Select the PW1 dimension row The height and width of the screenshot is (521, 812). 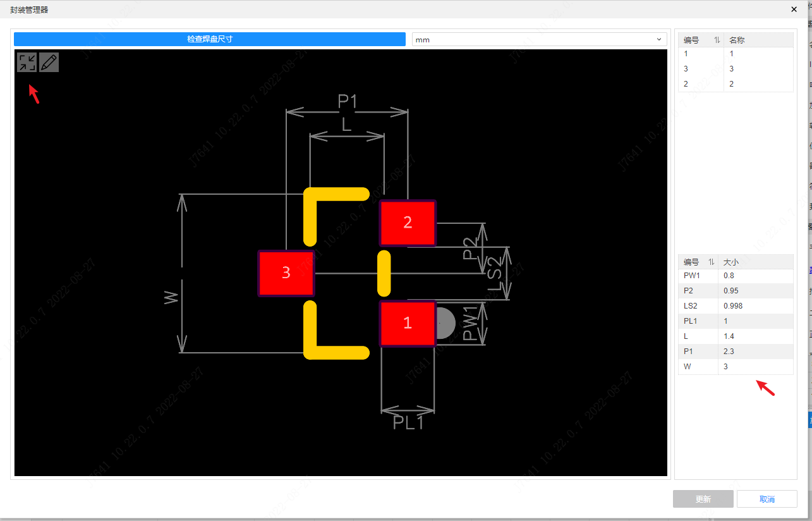[x=736, y=276]
